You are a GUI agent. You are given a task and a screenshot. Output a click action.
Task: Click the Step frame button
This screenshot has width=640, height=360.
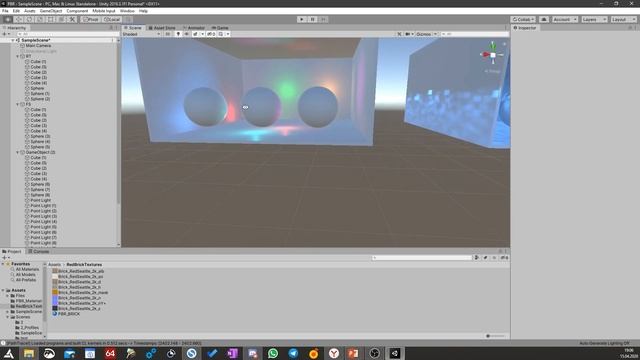(323, 19)
